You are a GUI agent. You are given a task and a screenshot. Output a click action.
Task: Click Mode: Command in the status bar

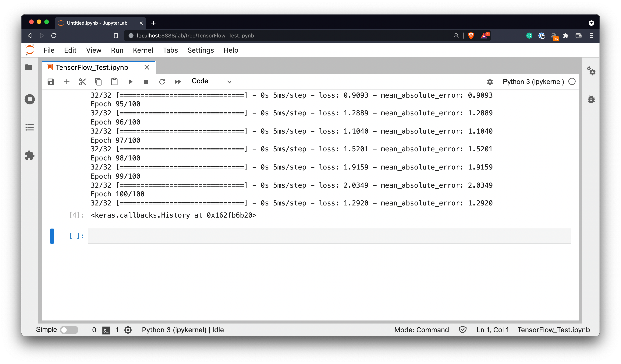422,330
